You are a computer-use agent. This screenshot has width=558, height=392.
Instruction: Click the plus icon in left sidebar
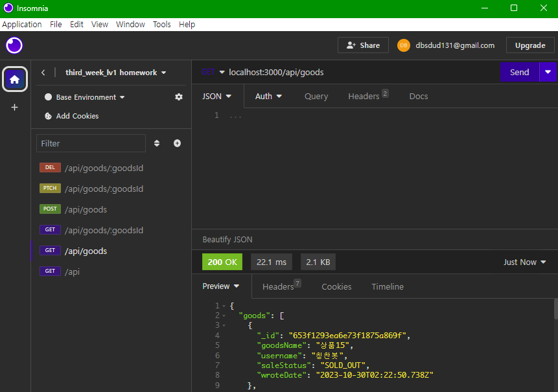pos(15,107)
